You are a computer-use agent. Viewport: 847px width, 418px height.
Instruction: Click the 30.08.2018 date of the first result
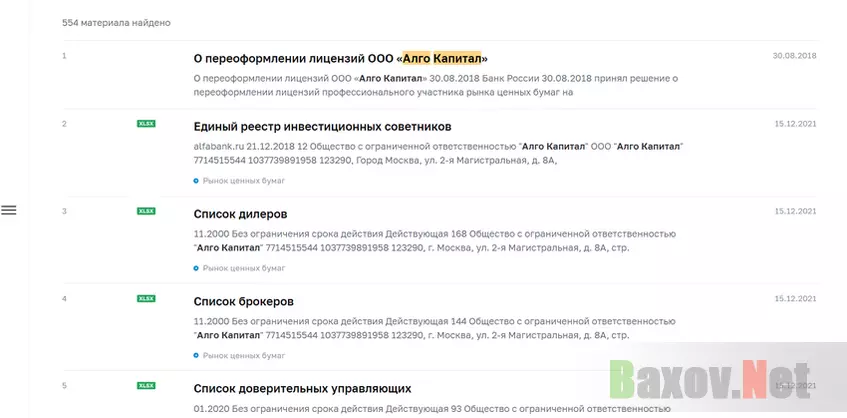click(795, 55)
